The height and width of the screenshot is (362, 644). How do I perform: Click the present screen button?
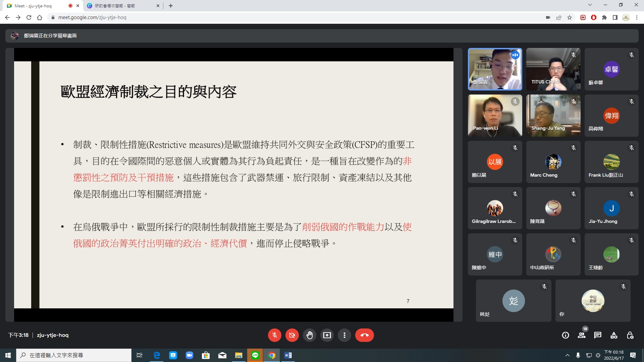(327, 335)
